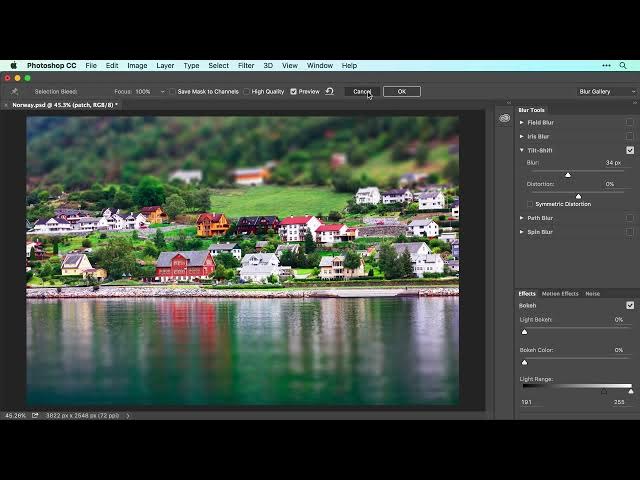Collapse the Tilt-Shift section
This screenshot has width=640, height=480.
(x=521, y=150)
